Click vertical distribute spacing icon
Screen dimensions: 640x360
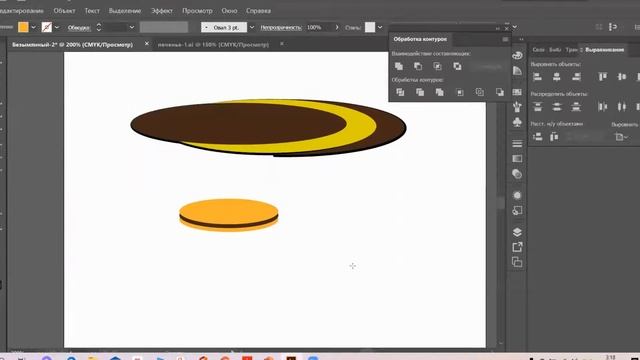point(538,137)
